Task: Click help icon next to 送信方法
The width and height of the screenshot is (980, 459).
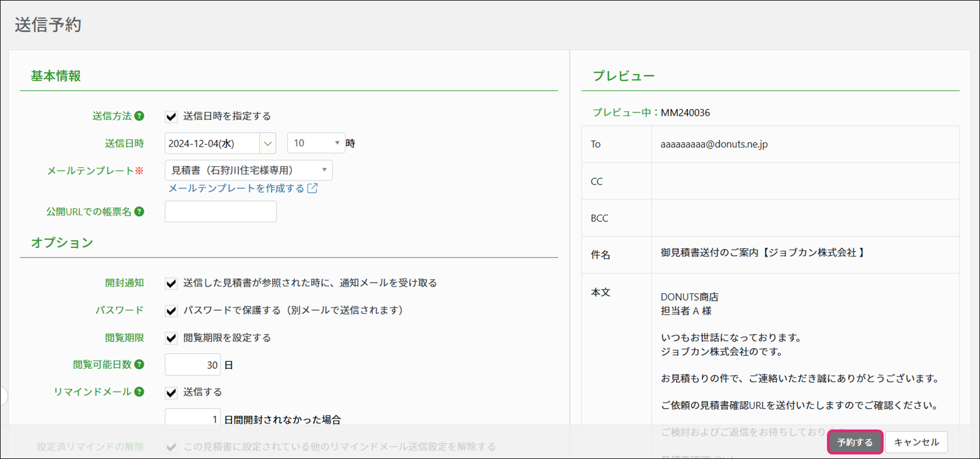Action: (x=139, y=116)
